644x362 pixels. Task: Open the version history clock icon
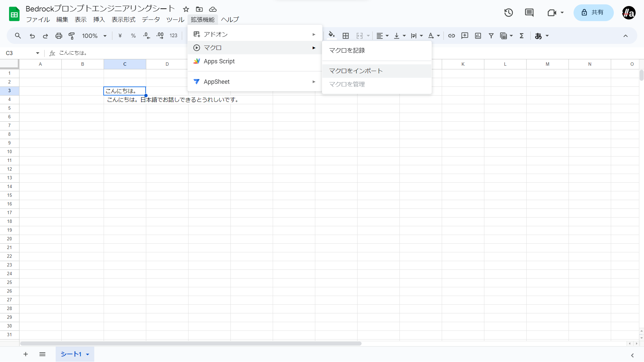[508, 13]
